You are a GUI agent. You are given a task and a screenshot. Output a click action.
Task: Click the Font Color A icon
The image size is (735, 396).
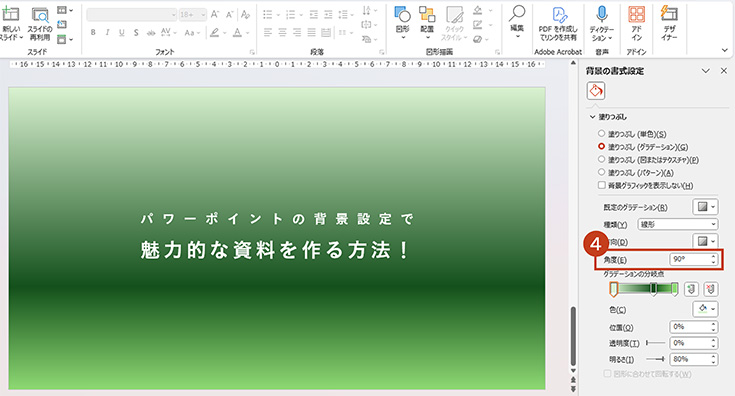(237, 32)
